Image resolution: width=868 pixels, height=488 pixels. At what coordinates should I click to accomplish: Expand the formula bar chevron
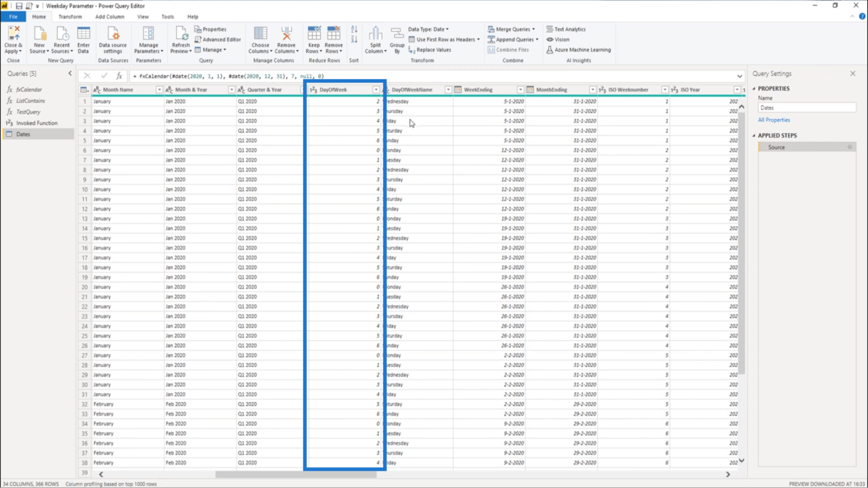pos(739,76)
